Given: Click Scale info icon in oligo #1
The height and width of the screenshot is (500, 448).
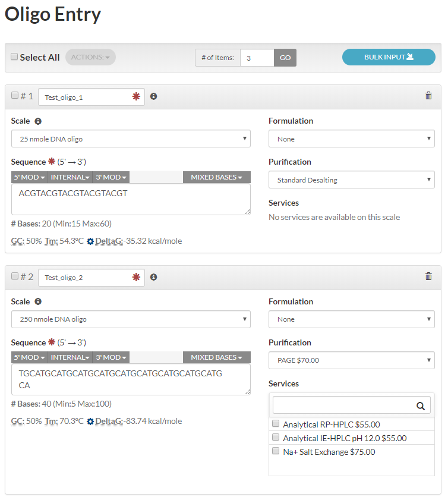Looking at the screenshot, I should [38, 121].
